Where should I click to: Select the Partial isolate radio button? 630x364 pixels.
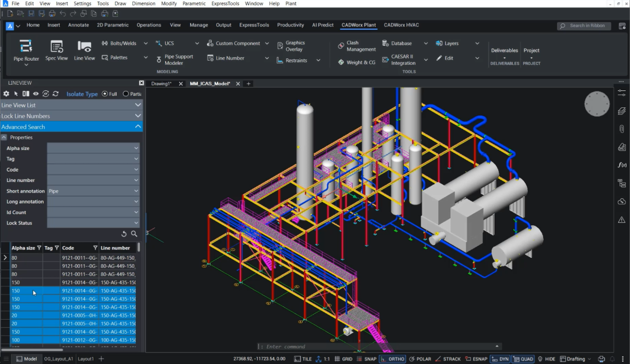pos(126,93)
